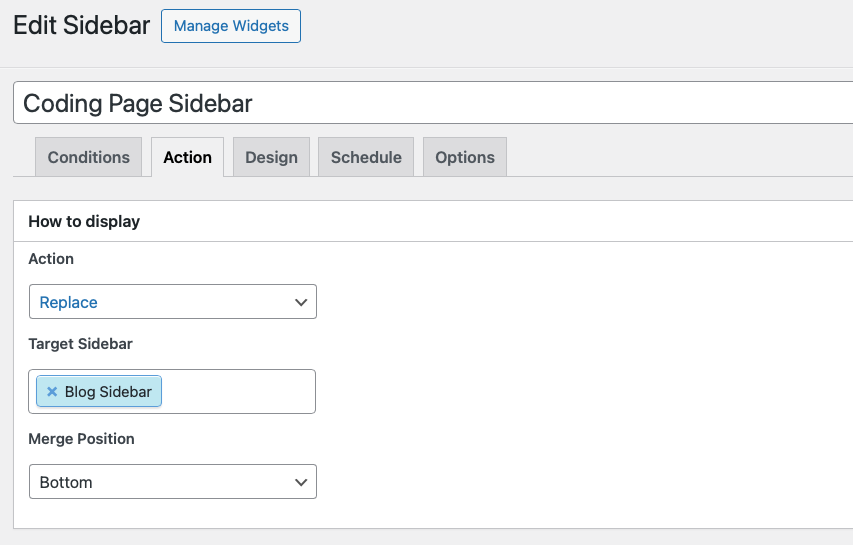
Task: Click the sidebar title field containing Coding Page Sidebar
Action: (x=433, y=103)
